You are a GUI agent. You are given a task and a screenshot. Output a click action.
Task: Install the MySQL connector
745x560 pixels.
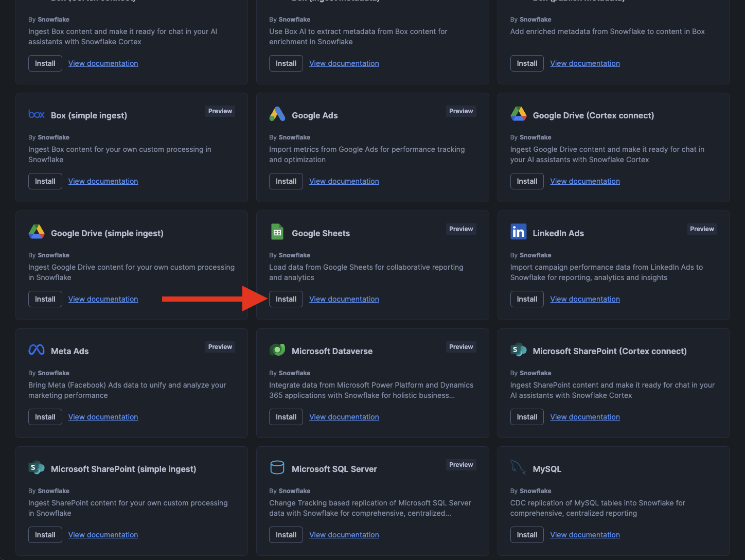527,535
